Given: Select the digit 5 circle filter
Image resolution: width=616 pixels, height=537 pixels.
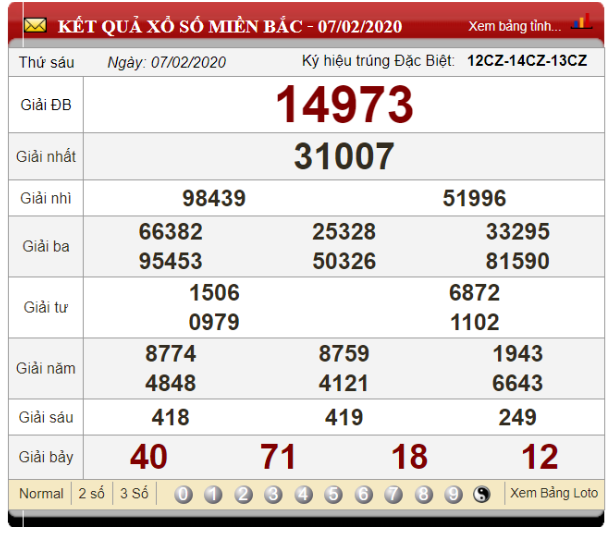Looking at the screenshot, I should click(333, 494).
